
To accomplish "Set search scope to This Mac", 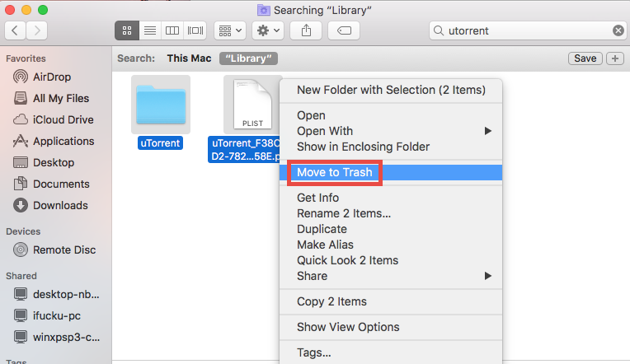I will tap(189, 58).
